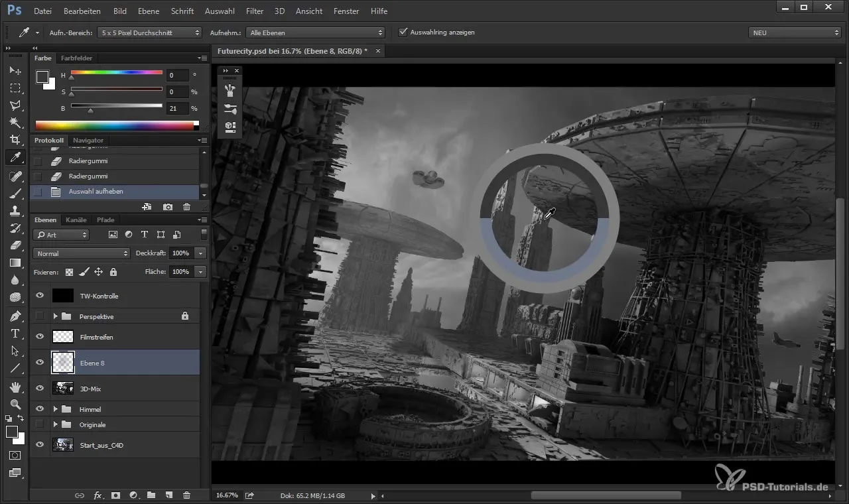This screenshot has width=849, height=504.
Task: Open the Aufnehm. Alle Ebenen dropdown
Action: click(315, 32)
